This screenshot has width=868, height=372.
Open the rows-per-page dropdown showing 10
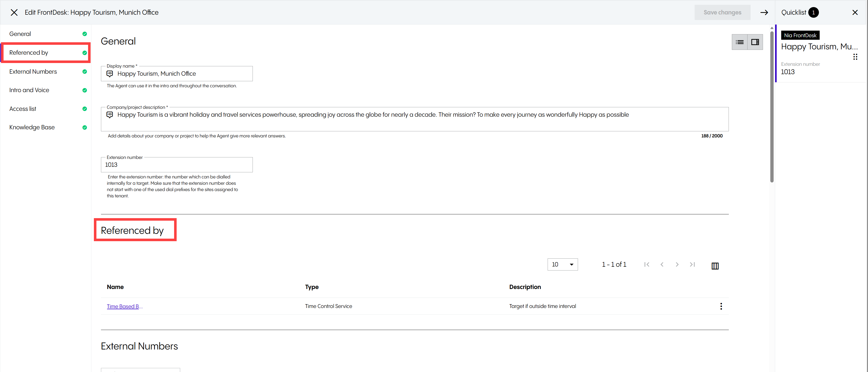562,264
